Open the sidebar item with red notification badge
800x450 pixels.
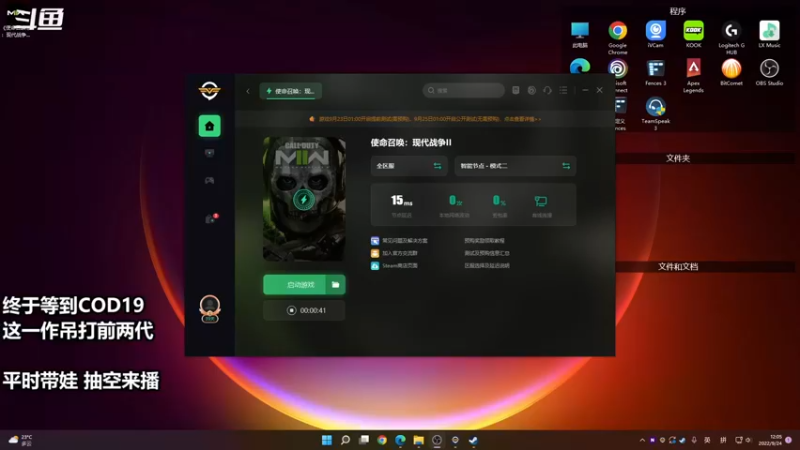pos(210,218)
